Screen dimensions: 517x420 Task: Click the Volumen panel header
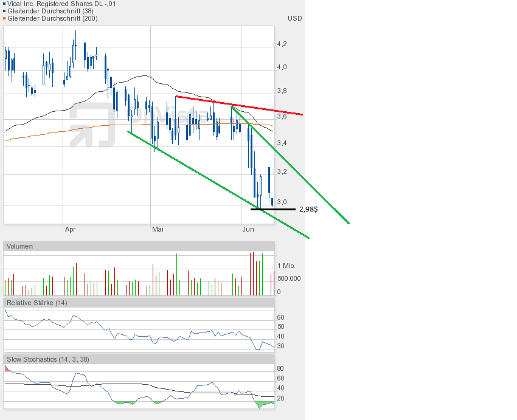(20, 246)
